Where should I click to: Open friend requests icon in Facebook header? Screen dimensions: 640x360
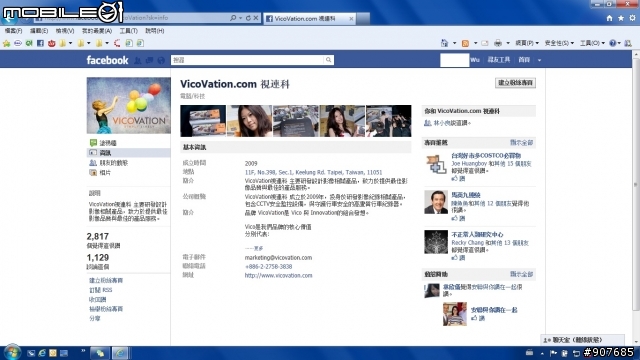coord(138,60)
